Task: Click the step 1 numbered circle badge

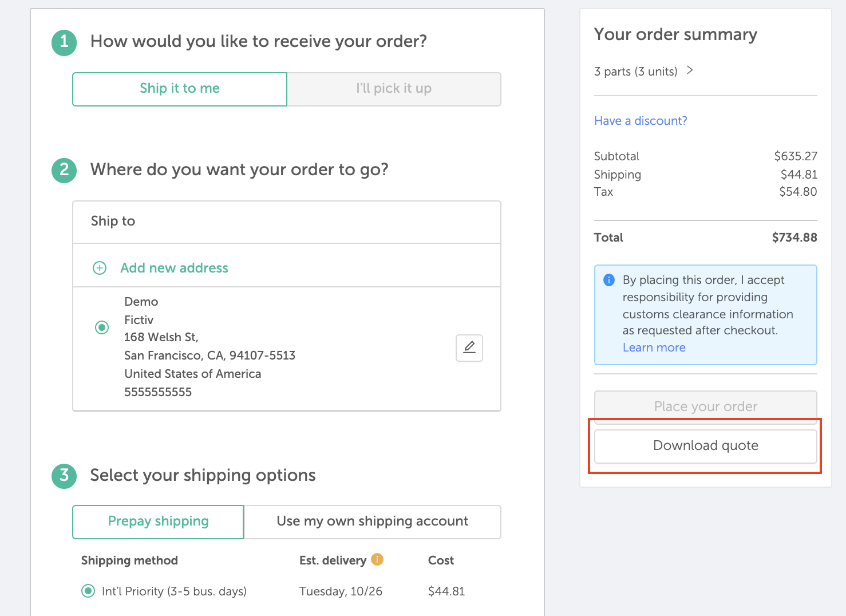Action: (64, 42)
